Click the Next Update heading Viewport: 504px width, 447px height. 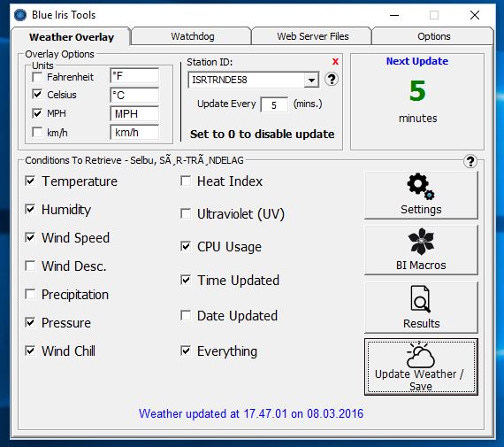coord(416,61)
